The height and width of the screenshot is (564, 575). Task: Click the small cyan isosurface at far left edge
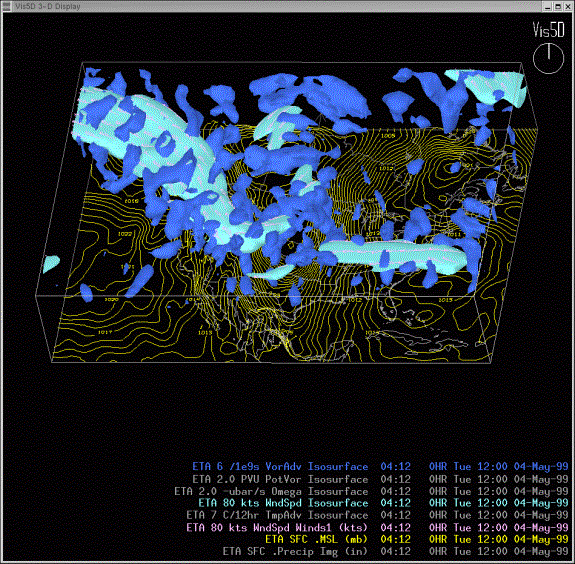coord(51,264)
